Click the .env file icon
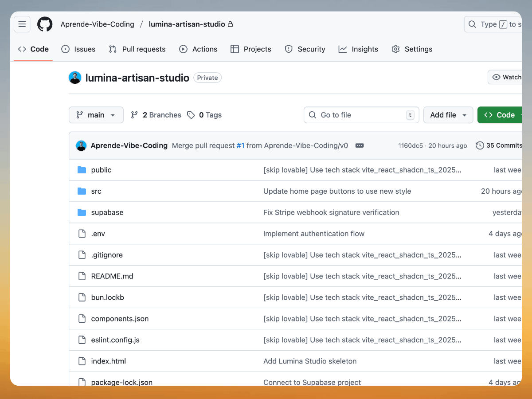Viewport: 532px width, 399px height. (x=82, y=234)
